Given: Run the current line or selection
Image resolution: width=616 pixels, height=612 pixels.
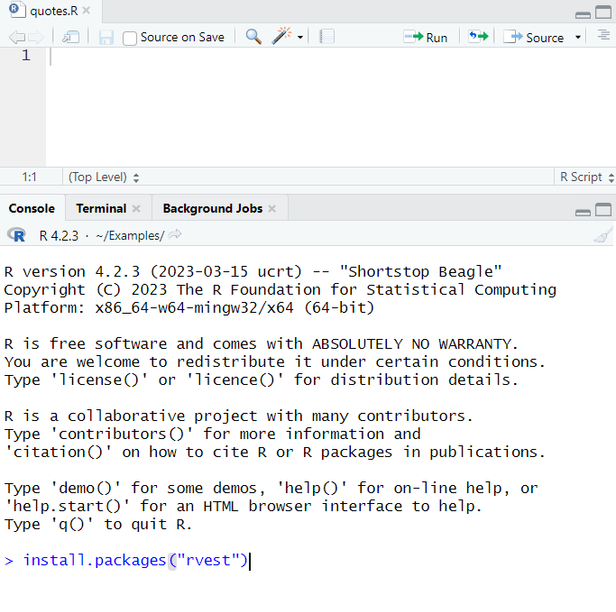Looking at the screenshot, I should (426, 37).
